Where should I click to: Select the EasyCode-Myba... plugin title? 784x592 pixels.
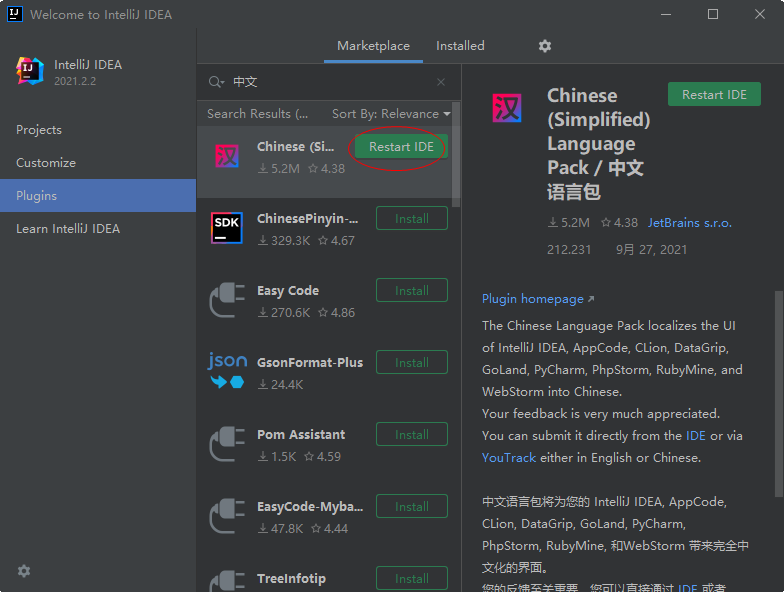(x=310, y=506)
